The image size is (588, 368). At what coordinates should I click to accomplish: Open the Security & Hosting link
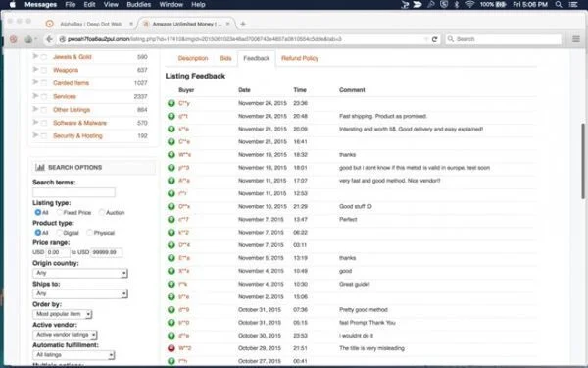coord(77,136)
